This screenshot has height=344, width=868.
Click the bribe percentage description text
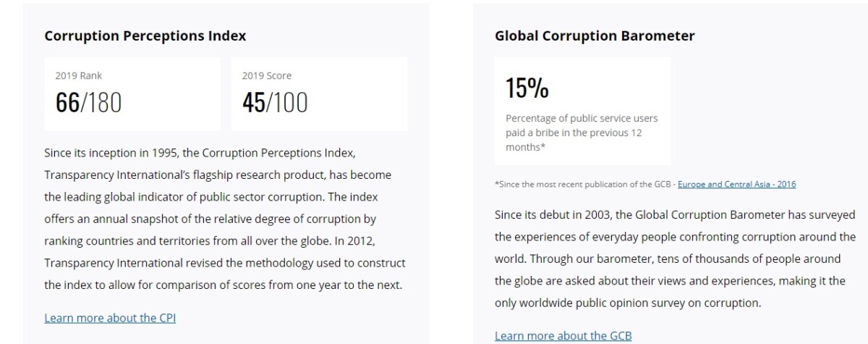582,133
